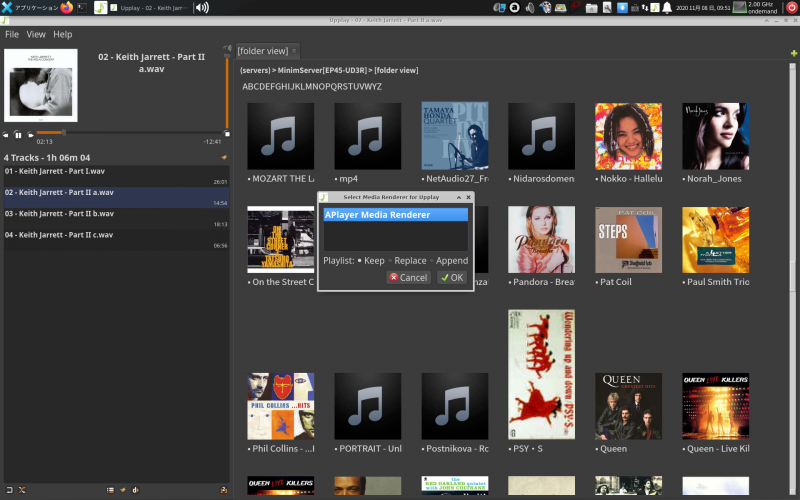The image size is (800, 500).
Task: Click the playlist list-view icon at bottom
Action: point(110,490)
